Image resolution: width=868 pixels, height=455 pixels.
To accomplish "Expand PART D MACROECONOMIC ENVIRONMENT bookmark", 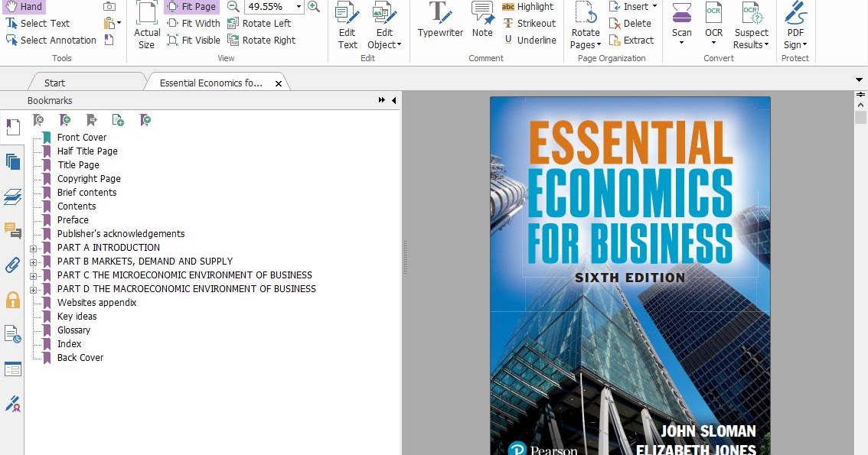I will click(33, 290).
